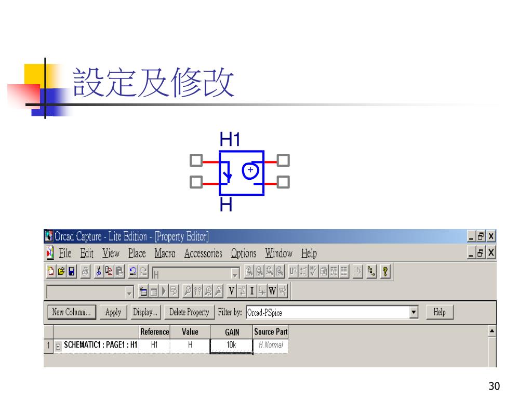Click the Orcad Capture title bar app icon
The width and height of the screenshot is (532, 399).
click(x=49, y=236)
